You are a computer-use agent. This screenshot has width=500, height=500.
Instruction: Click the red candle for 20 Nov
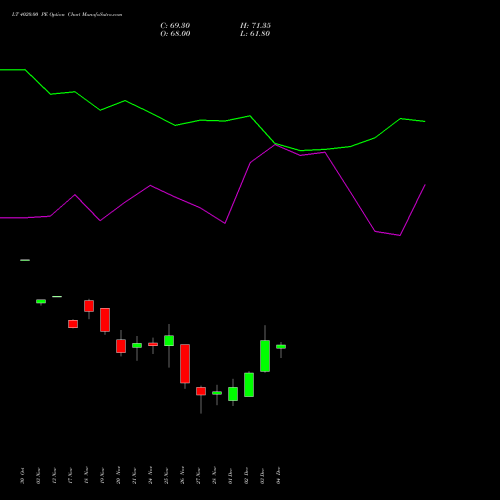(x=121, y=346)
